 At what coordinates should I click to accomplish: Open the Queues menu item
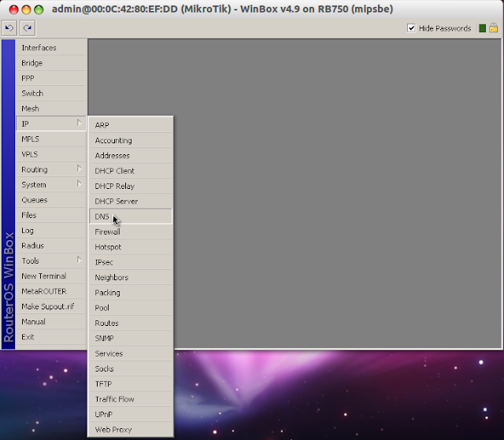click(x=51, y=200)
